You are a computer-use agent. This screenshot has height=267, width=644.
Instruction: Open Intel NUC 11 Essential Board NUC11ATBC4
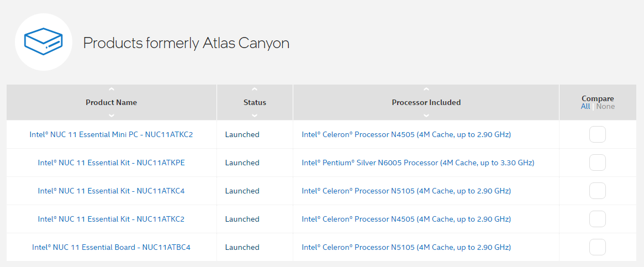click(x=112, y=247)
